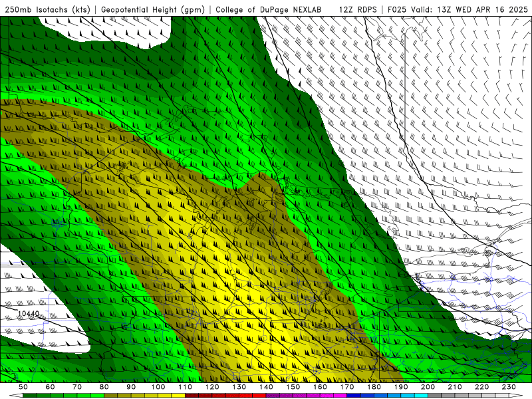Click the bright red swatch left of 140
This screenshot has height=399, width=532.
(259, 395)
